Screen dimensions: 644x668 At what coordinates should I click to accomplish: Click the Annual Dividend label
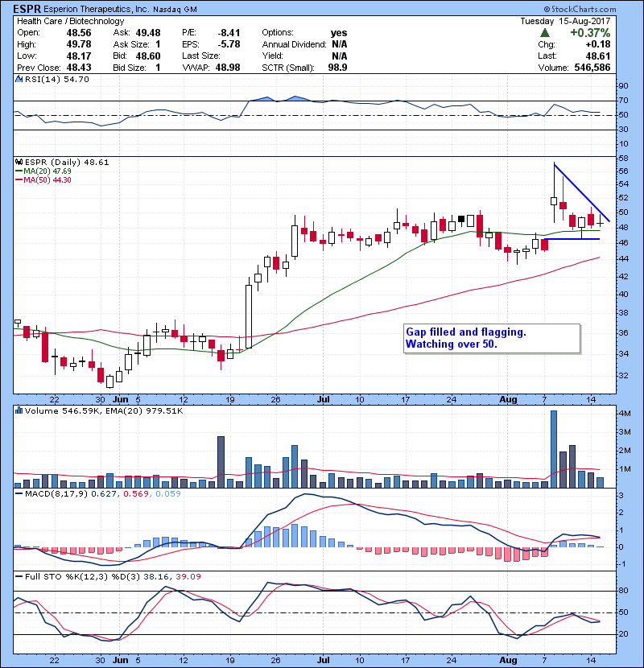click(x=294, y=44)
